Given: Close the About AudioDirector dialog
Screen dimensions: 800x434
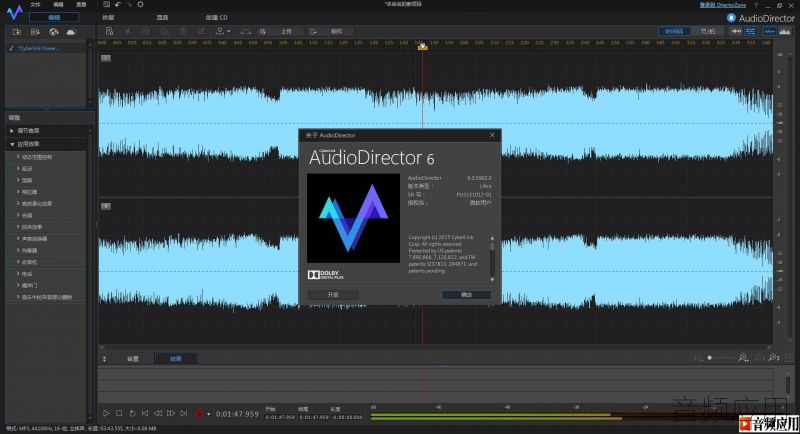Looking at the screenshot, I should pyautogui.click(x=492, y=135).
